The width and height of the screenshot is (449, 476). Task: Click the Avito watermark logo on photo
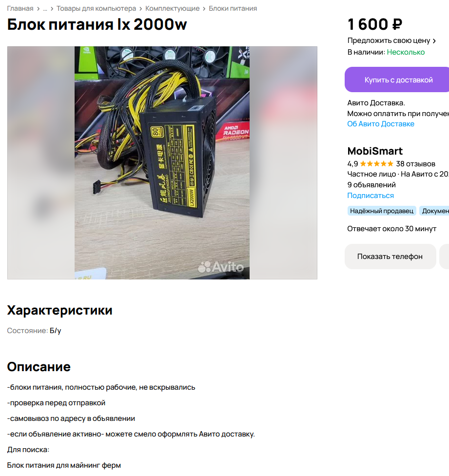220,267
